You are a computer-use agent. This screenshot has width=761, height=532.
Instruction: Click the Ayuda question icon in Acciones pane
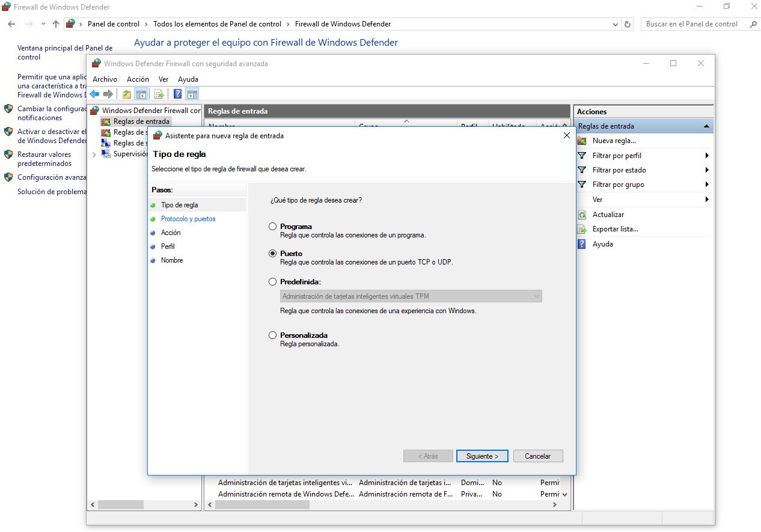coord(582,244)
